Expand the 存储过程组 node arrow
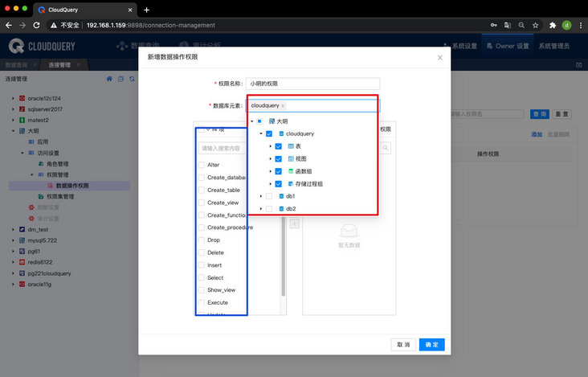588x377 pixels. (x=271, y=184)
